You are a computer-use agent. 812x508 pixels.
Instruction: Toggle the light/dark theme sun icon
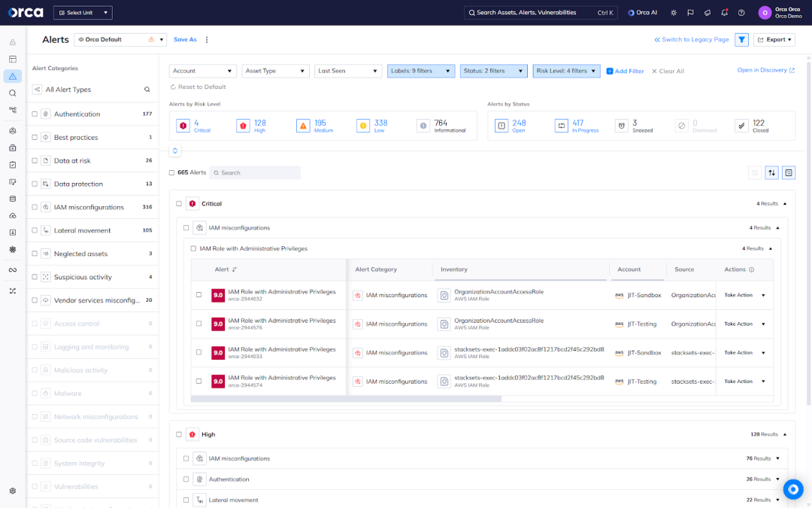click(673, 13)
